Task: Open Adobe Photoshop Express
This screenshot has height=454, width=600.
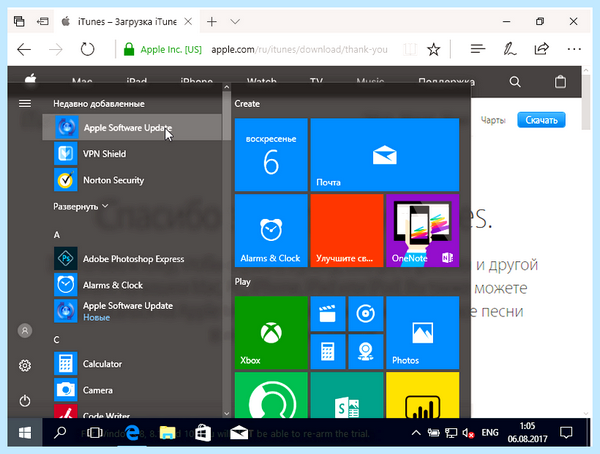Action: point(132,259)
